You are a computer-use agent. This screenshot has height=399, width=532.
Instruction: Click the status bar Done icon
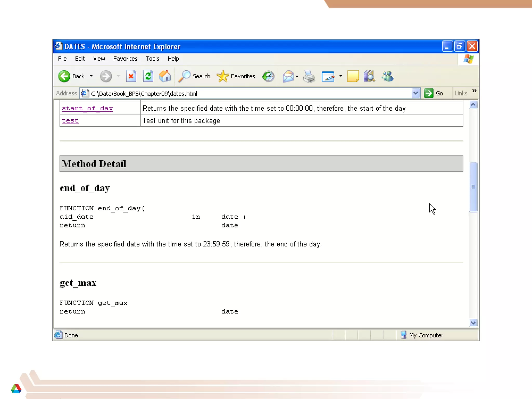59,335
